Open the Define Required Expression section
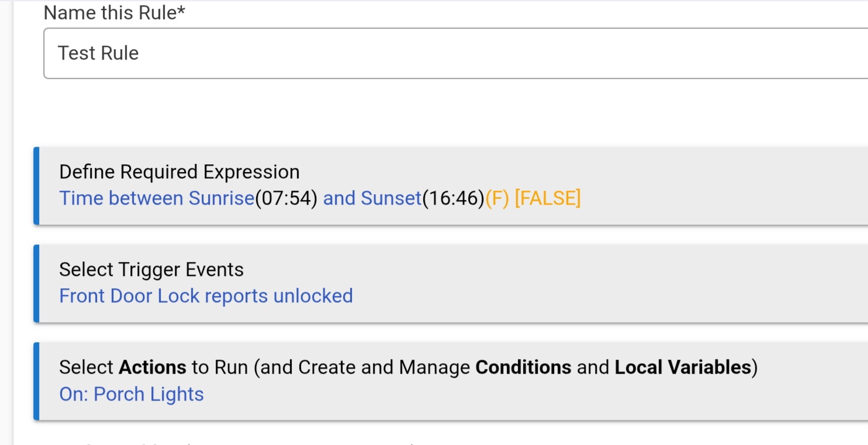868x445 pixels. (179, 172)
